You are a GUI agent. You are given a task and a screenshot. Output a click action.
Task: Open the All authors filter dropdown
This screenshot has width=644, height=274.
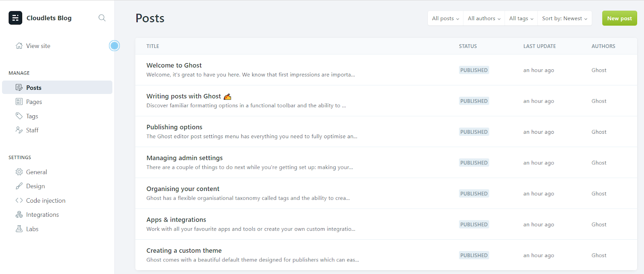pos(484,18)
